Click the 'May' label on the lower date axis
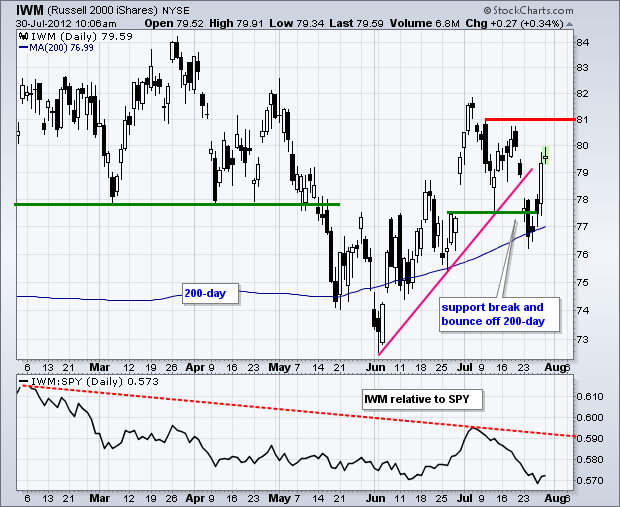The width and height of the screenshot is (620, 507). (x=279, y=498)
